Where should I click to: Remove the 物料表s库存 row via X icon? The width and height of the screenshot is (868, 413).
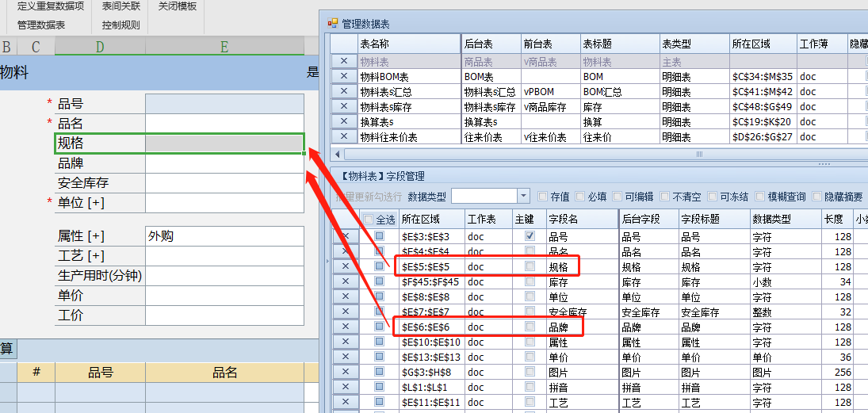343,107
